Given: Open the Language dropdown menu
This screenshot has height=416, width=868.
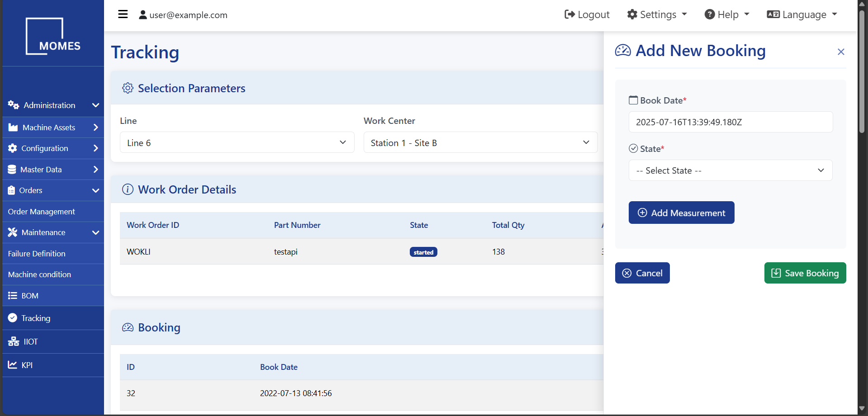Looking at the screenshot, I should coord(802,14).
